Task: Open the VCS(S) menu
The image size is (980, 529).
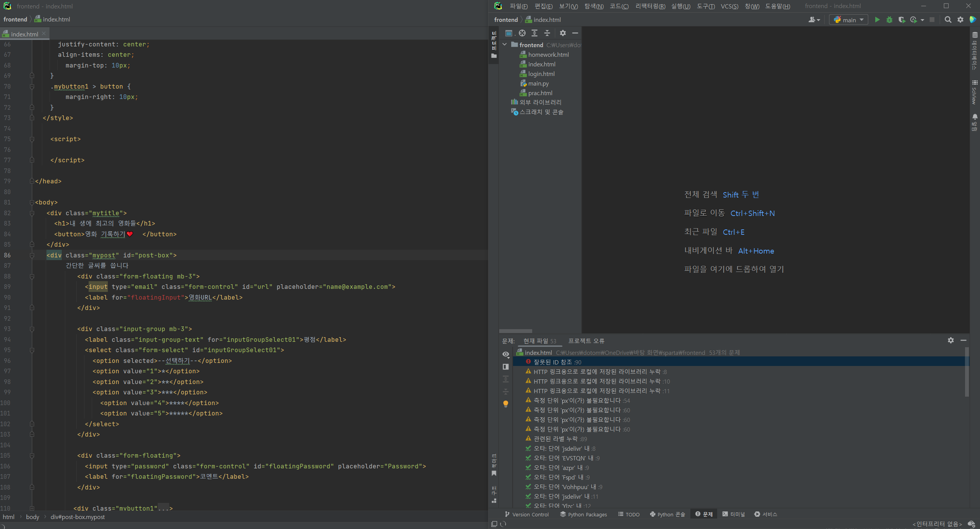Action: pyautogui.click(x=729, y=6)
